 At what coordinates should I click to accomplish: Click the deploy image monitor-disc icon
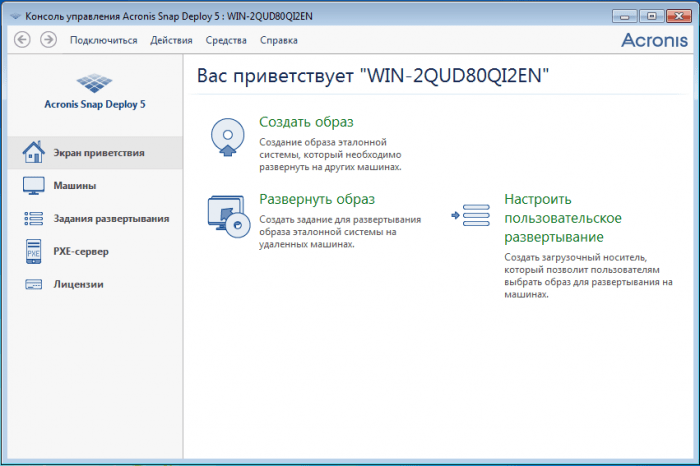click(x=229, y=216)
